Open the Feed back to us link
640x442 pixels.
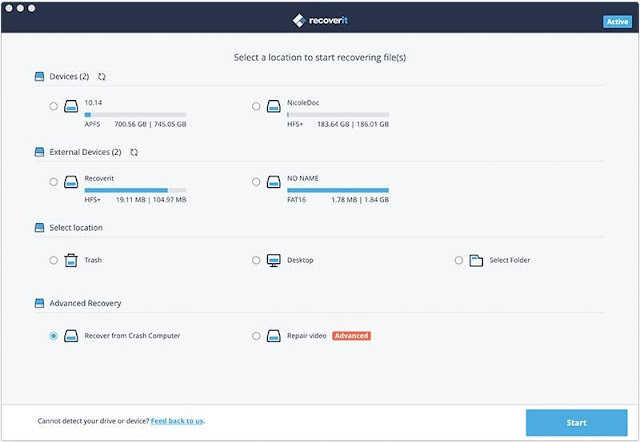point(177,421)
